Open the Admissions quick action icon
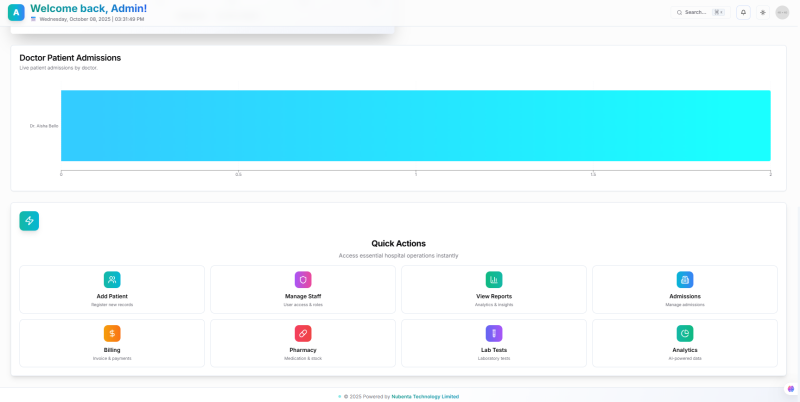Screen dimensions: 800x402 [685, 280]
